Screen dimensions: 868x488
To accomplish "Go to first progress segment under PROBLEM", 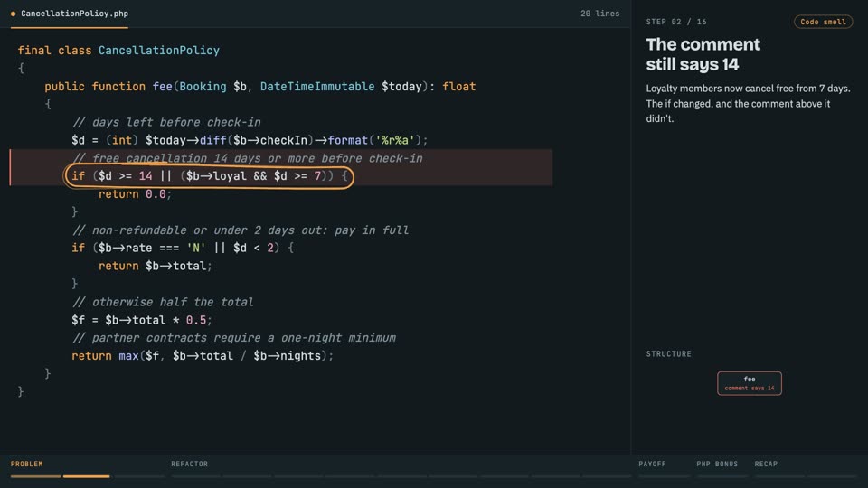I will click(x=35, y=476).
